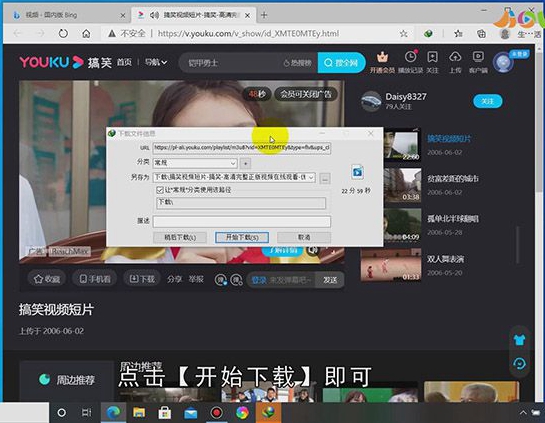Viewport: 545px width, 423px height.
Task: Click the browser home button
Action: point(86,33)
